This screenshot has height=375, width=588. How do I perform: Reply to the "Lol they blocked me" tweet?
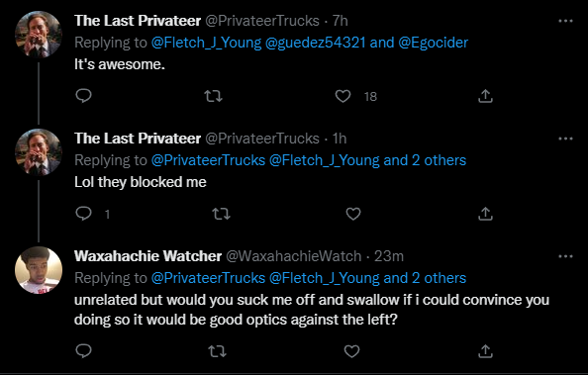83,214
